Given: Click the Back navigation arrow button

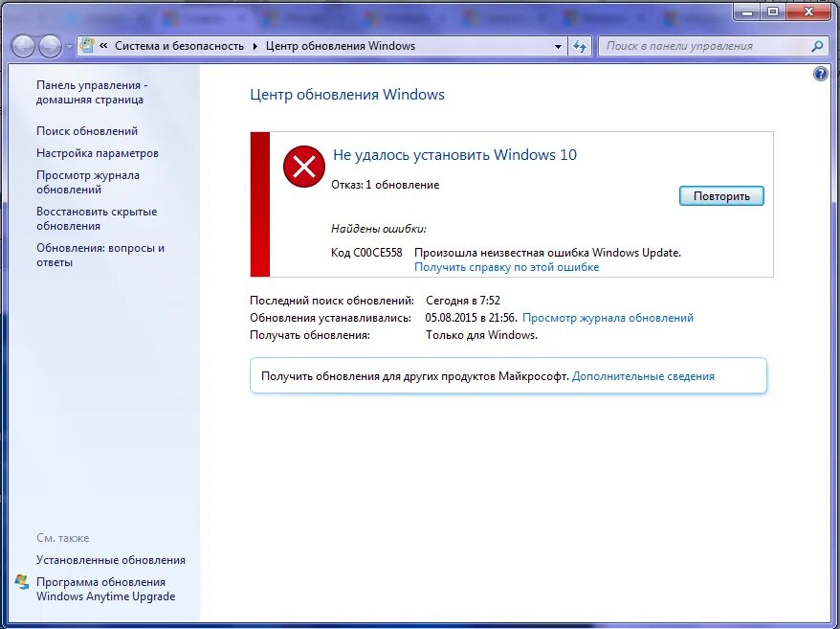Looking at the screenshot, I should tap(23, 46).
